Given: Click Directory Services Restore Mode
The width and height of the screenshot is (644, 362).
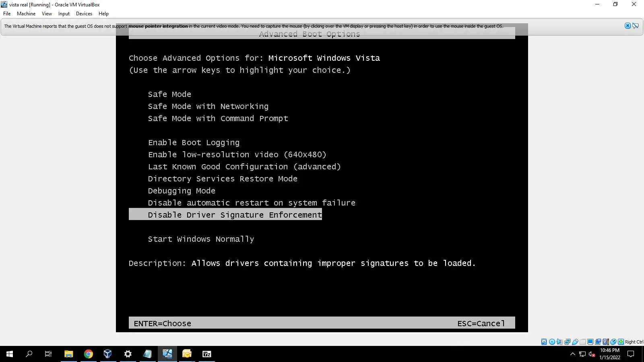Looking at the screenshot, I should (x=223, y=179).
